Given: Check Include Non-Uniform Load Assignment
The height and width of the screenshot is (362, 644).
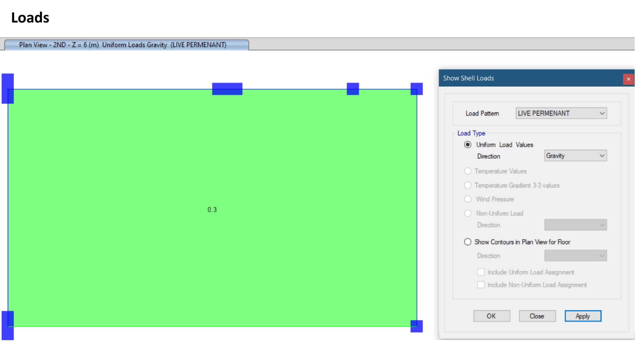Looking at the screenshot, I should pos(481,285).
